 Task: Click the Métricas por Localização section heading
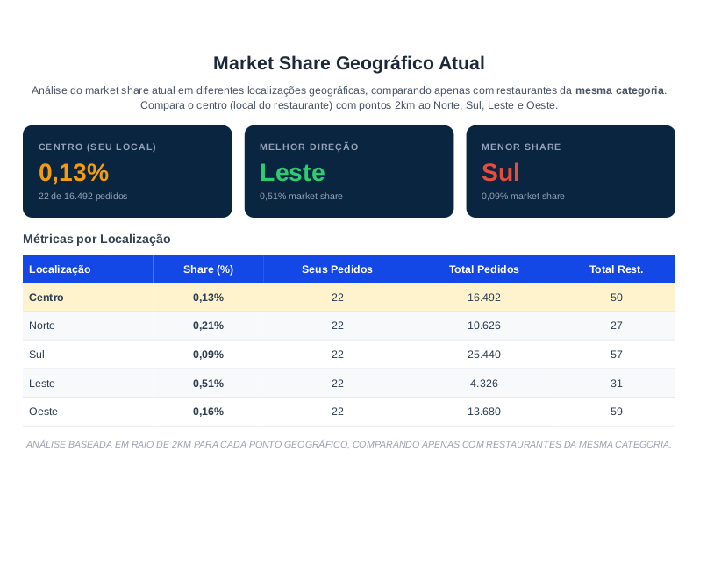96,239
